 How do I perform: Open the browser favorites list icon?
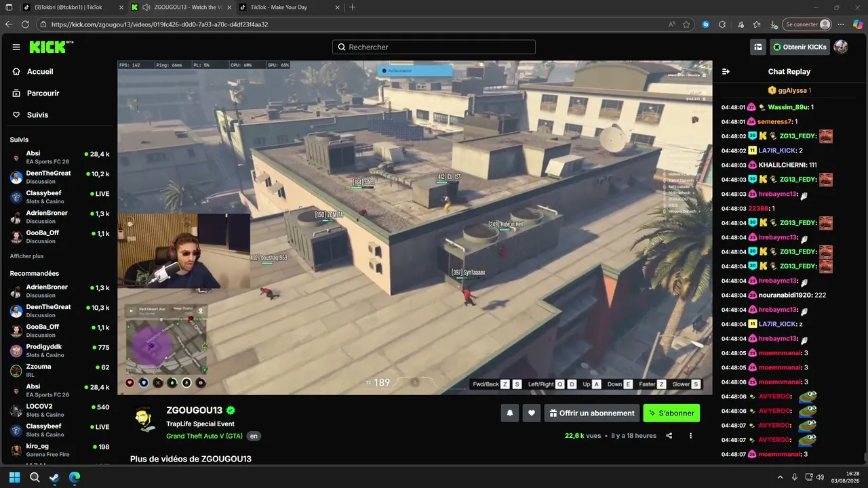pos(757,24)
